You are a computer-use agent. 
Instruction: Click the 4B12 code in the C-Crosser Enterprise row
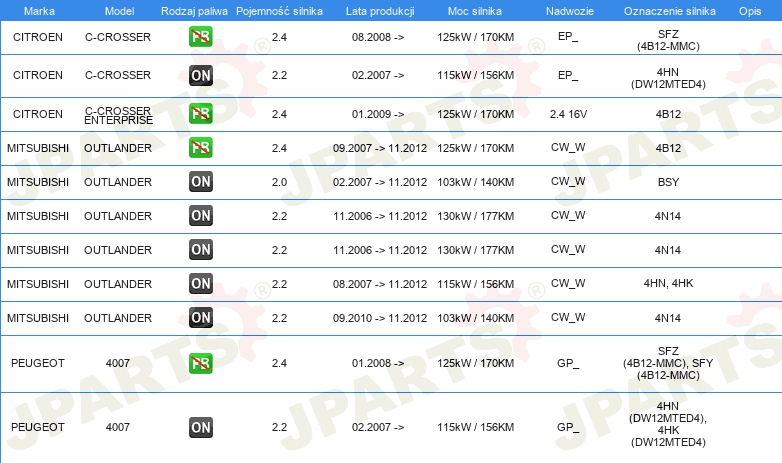point(668,114)
